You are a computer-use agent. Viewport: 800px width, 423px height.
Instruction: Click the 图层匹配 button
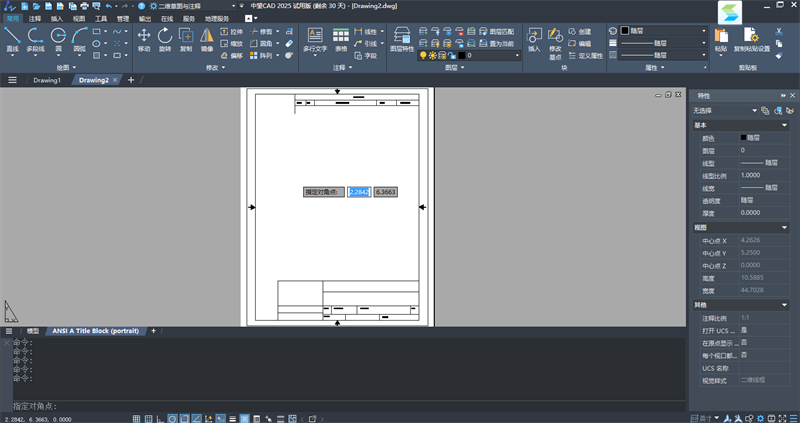pyautogui.click(x=497, y=31)
